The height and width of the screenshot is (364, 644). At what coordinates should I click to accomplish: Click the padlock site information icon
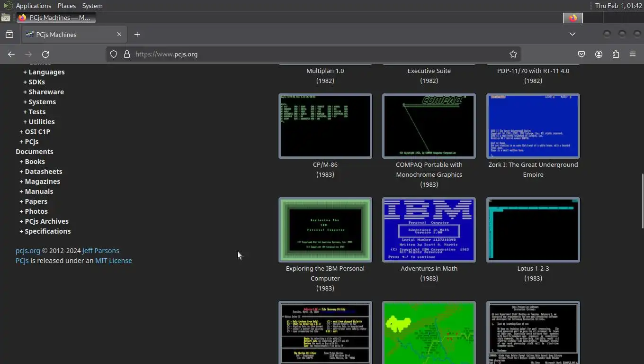[127, 54]
